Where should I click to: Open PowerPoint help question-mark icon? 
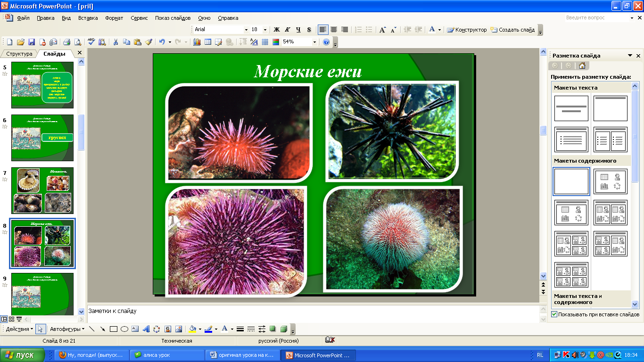326,42
